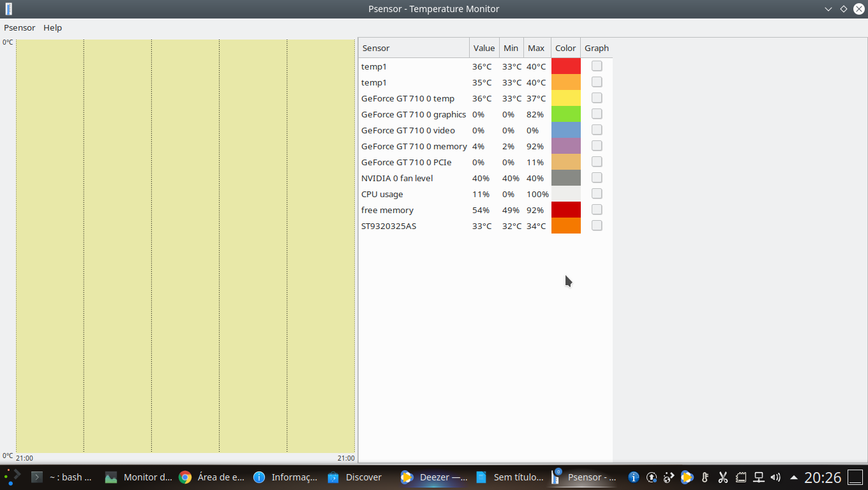Open the network connection tray icon

pyautogui.click(x=758, y=477)
